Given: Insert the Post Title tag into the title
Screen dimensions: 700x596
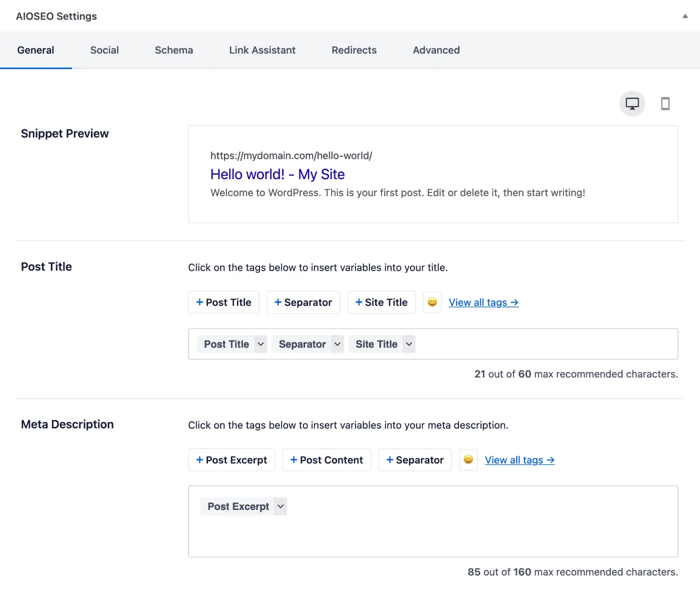Looking at the screenshot, I should click(223, 302).
